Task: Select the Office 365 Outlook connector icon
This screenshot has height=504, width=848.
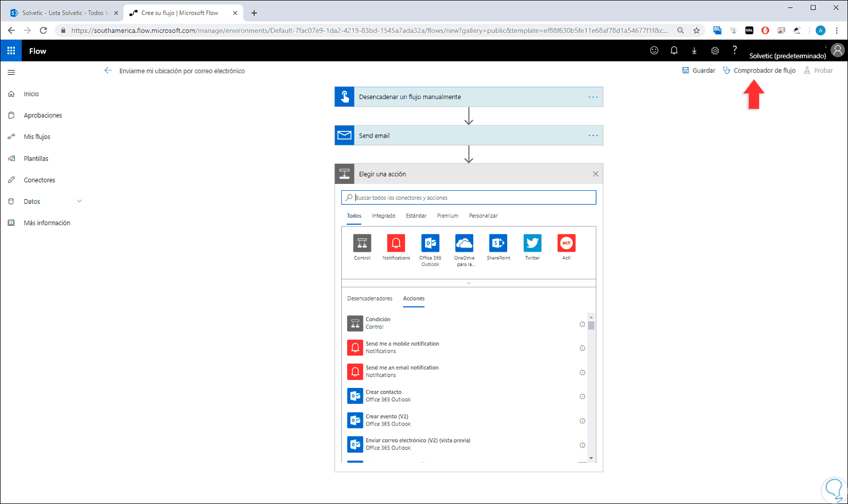Action: click(430, 243)
